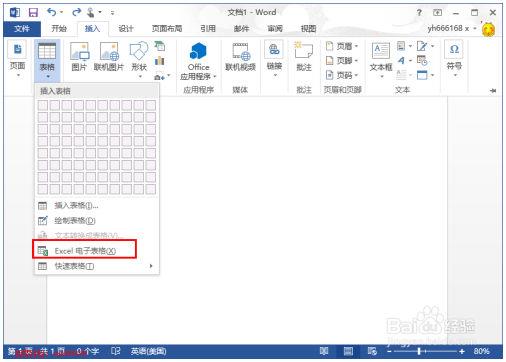This screenshot has width=506, height=362.
Task: Click the Undo arrow icon
Action: (52, 12)
